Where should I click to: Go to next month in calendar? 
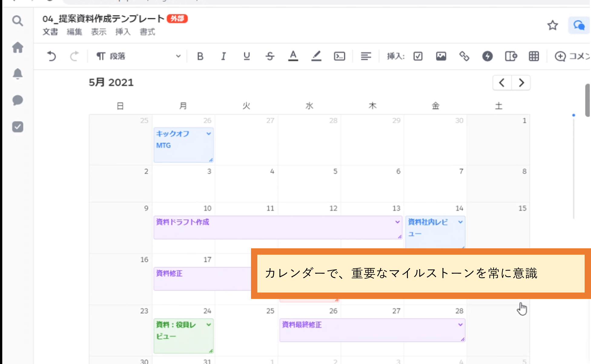tap(521, 83)
